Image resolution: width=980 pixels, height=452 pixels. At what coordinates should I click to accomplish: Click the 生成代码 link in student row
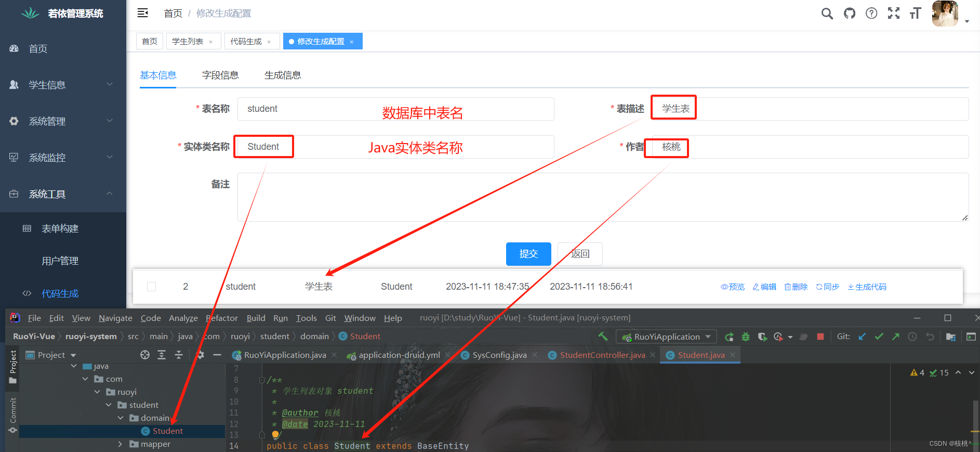[867, 287]
